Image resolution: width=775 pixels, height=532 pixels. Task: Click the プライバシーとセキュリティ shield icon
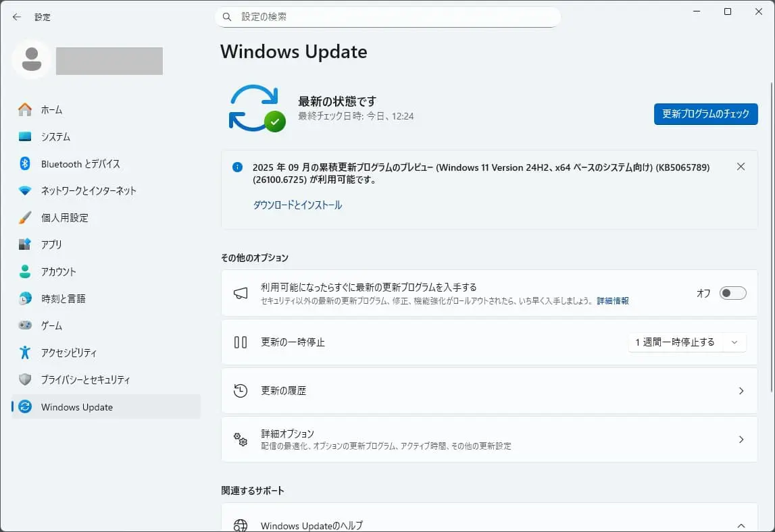[x=25, y=379]
